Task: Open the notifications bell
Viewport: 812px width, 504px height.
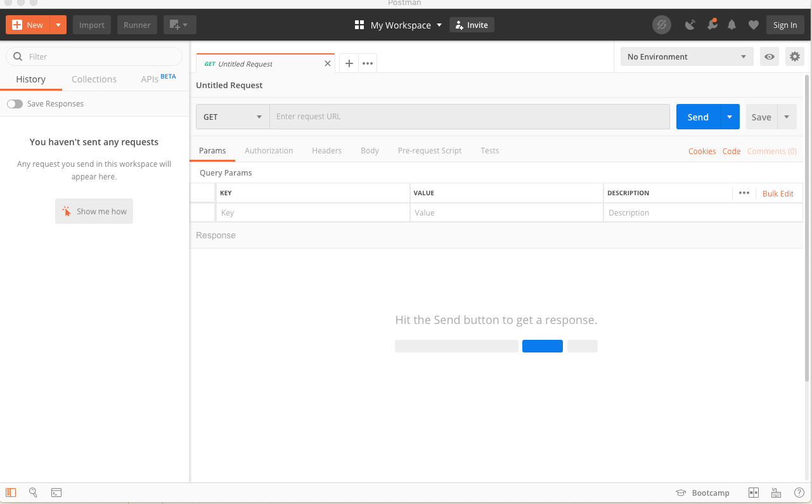Action: tap(732, 25)
